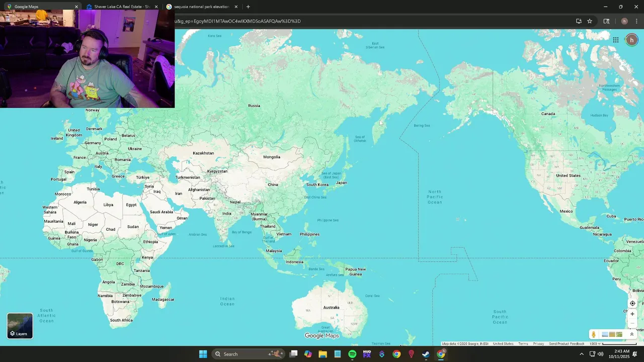Open the Google account avatar on the map
This screenshot has height=362, width=644.
[x=632, y=40]
